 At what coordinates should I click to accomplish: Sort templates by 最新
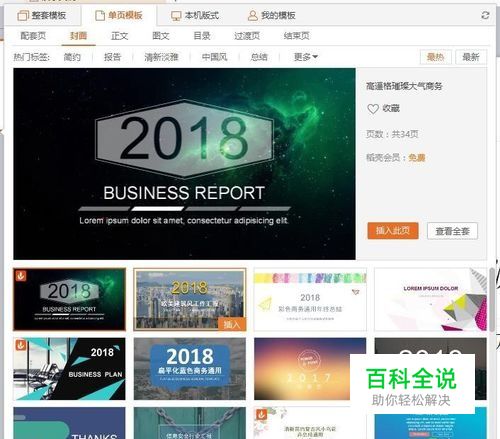pyautogui.click(x=471, y=57)
